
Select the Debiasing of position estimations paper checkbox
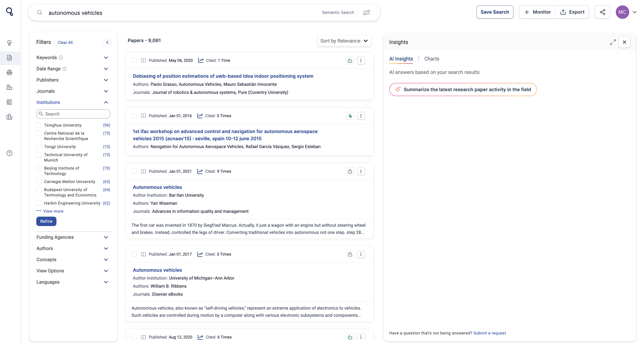(134, 60)
